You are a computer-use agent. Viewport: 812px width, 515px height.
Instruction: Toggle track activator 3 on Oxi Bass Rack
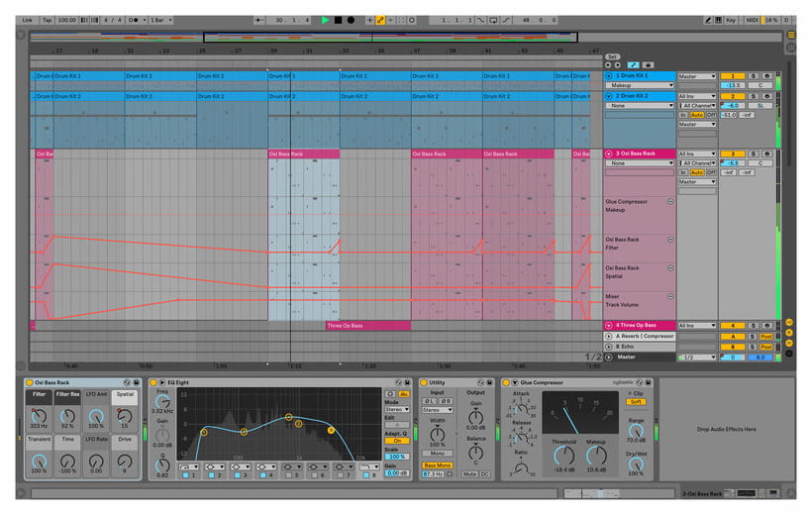732,154
